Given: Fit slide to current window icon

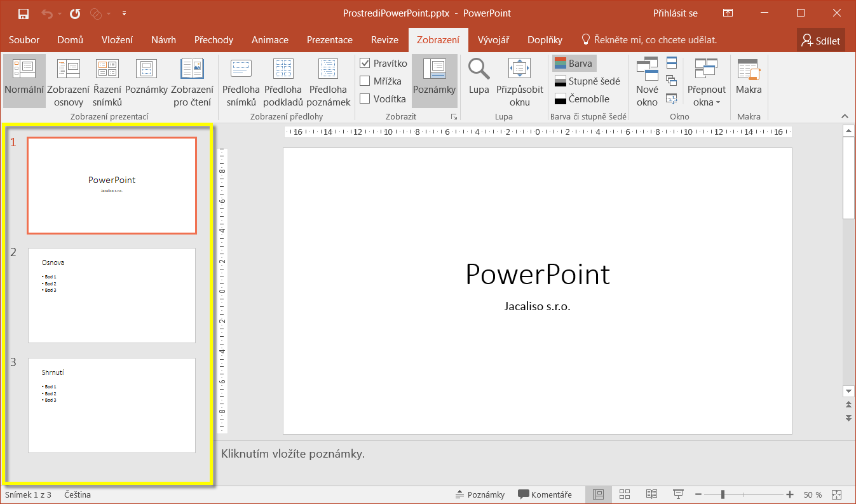Looking at the screenshot, I should pos(836,494).
